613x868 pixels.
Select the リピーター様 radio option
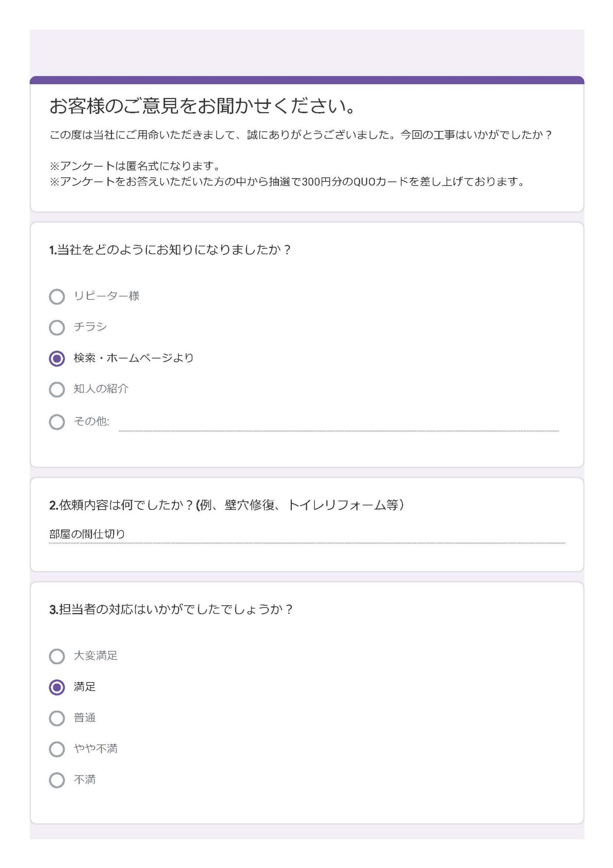pyautogui.click(x=57, y=297)
